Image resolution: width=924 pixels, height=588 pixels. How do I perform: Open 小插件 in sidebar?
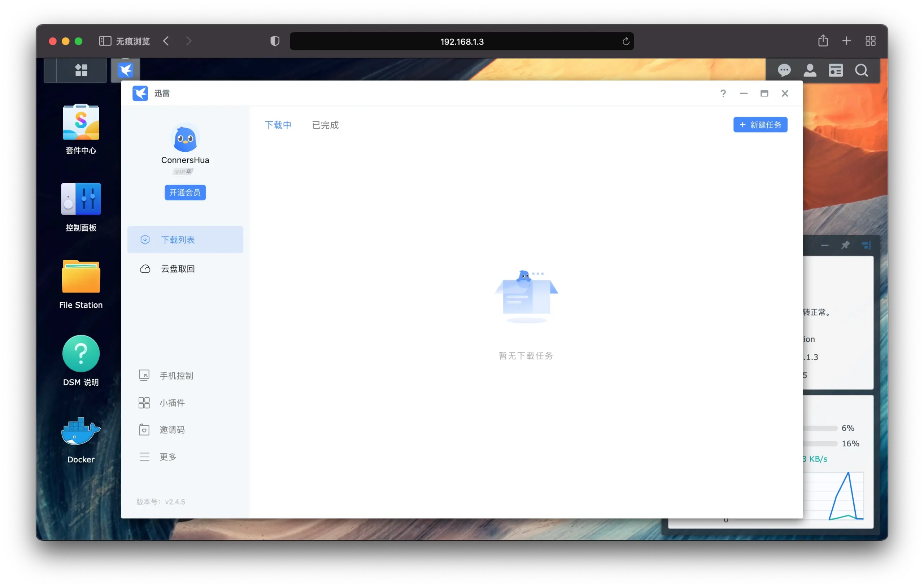pos(162,402)
